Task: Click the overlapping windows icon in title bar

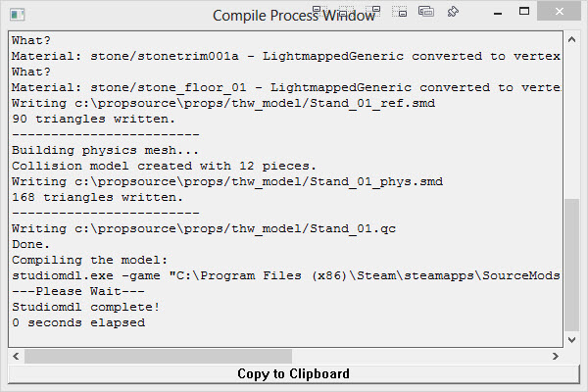Action: [426, 11]
